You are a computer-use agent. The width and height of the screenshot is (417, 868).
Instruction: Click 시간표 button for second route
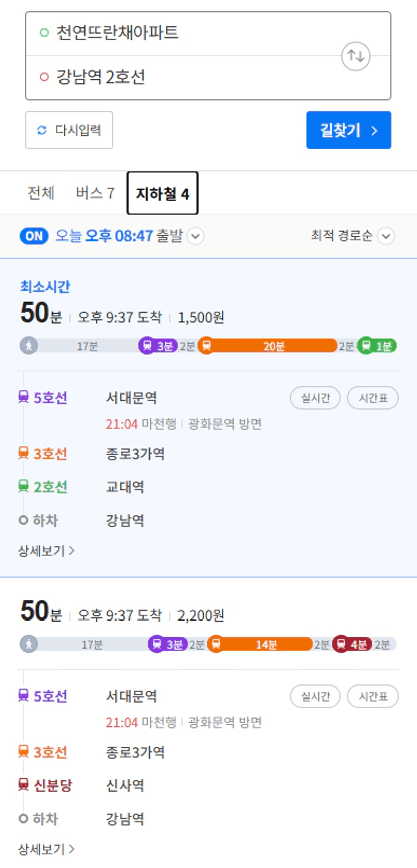373,697
